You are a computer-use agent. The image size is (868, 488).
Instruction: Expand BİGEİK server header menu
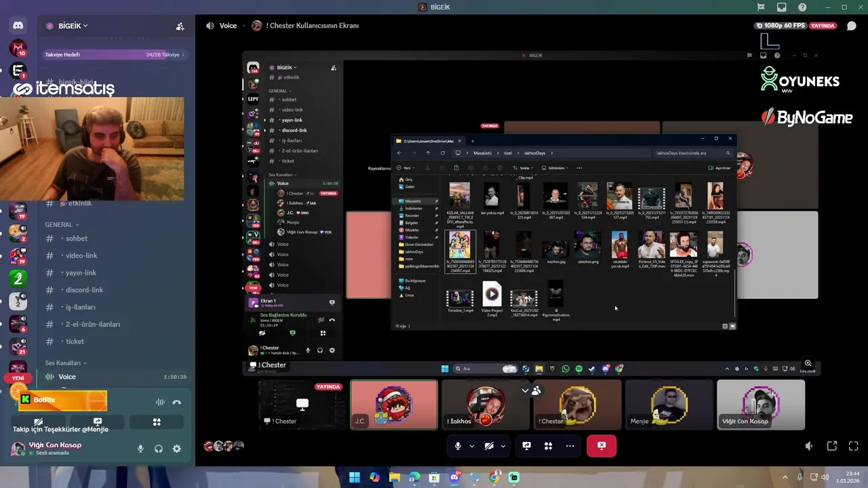[73, 26]
